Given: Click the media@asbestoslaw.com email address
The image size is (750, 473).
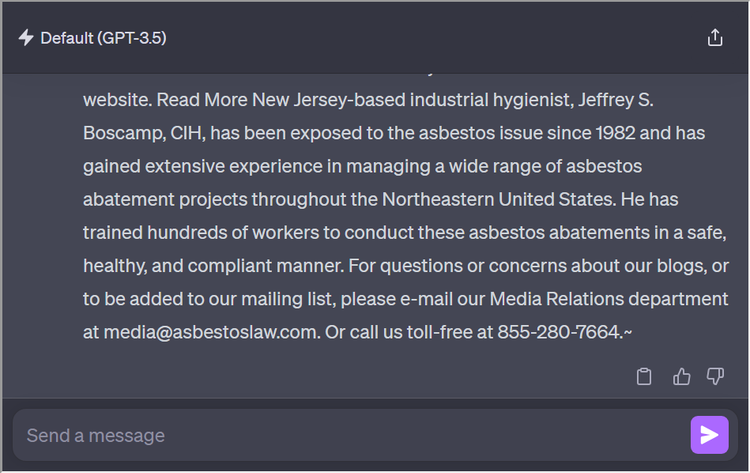Looking at the screenshot, I should pos(210,332).
